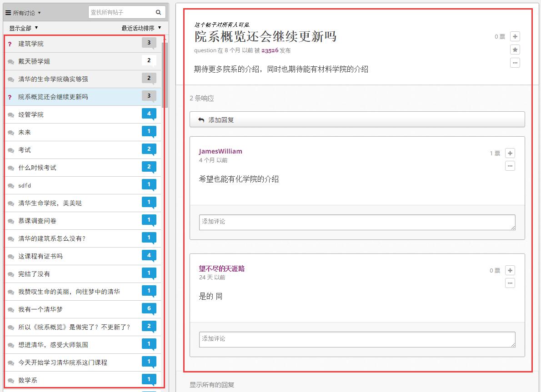Upvote the main post with plus icon
This screenshot has width=541, height=392.
point(515,36)
